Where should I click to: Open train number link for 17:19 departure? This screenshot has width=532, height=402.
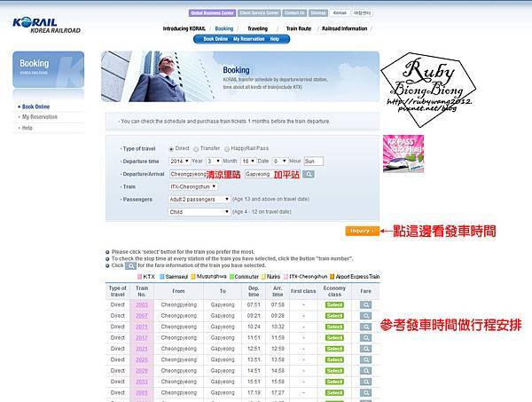(x=142, y=392)
